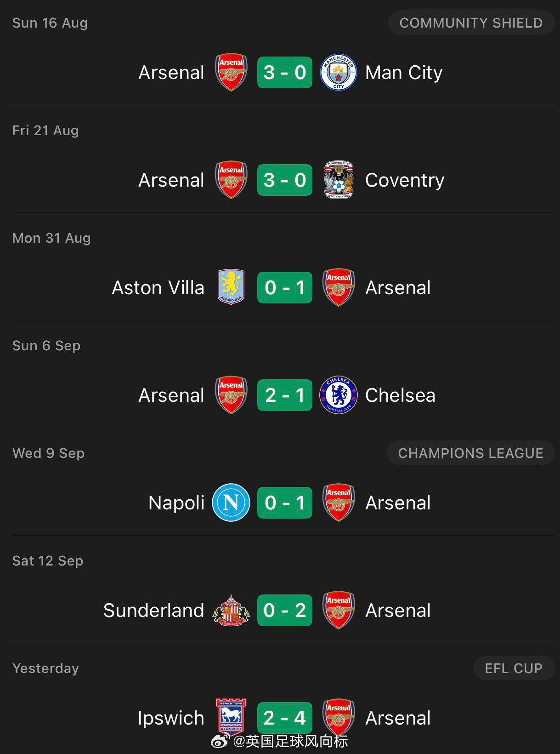Select the Sunderland team name
The image size is (560, 754).
153,611
